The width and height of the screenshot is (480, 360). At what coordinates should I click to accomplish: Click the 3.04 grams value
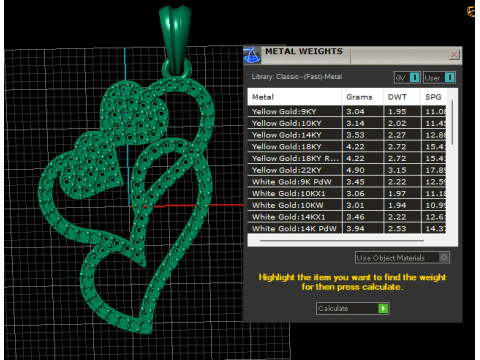point(355,111)
